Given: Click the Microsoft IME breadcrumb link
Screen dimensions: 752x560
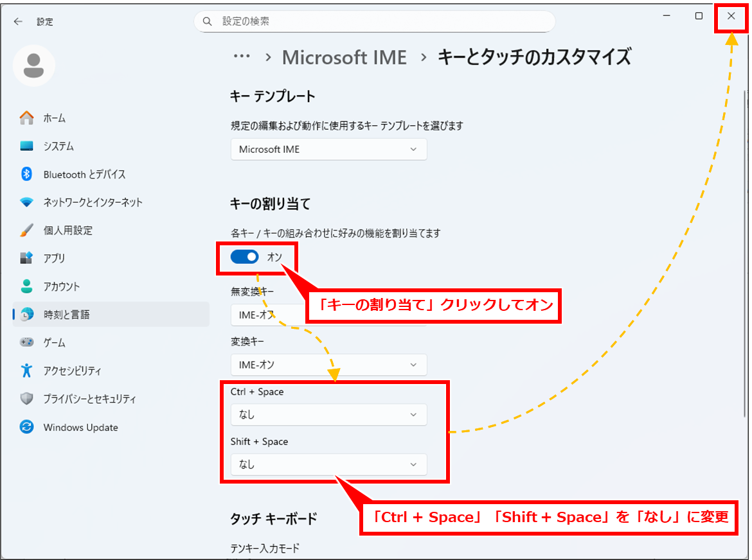Looking at the screenshot, I should click(345, 57).
